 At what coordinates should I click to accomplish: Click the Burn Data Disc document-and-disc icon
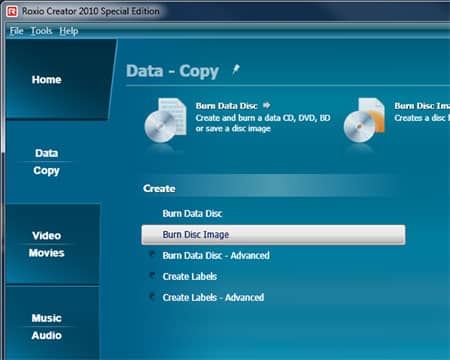click(165, 121)
